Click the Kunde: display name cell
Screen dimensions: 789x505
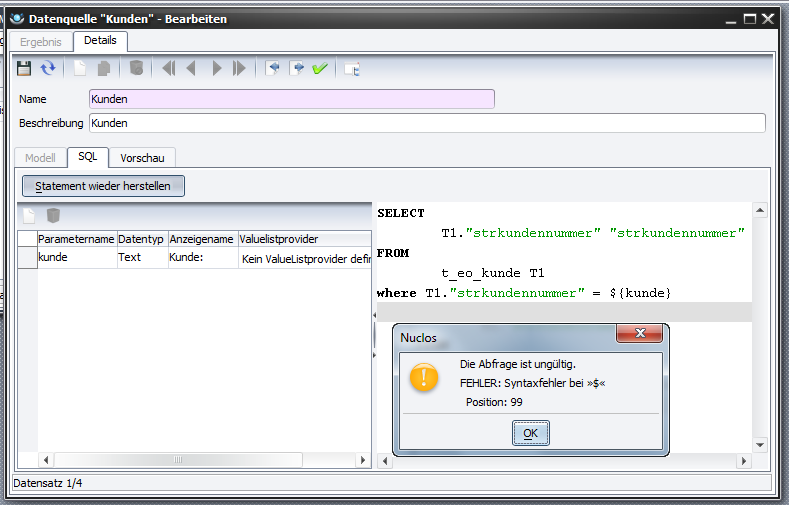203,258
